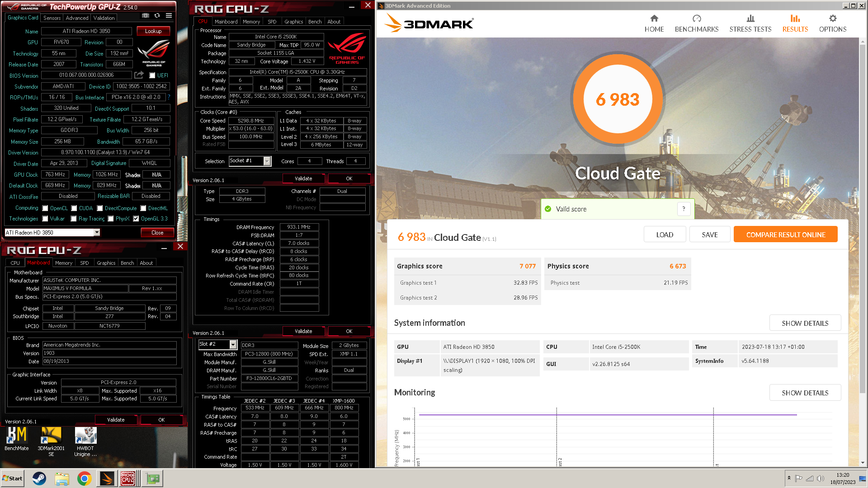This screenshot has height=488, width=868.
Task: Toggle the Vulkan checkbox
Action: [45, 219]
